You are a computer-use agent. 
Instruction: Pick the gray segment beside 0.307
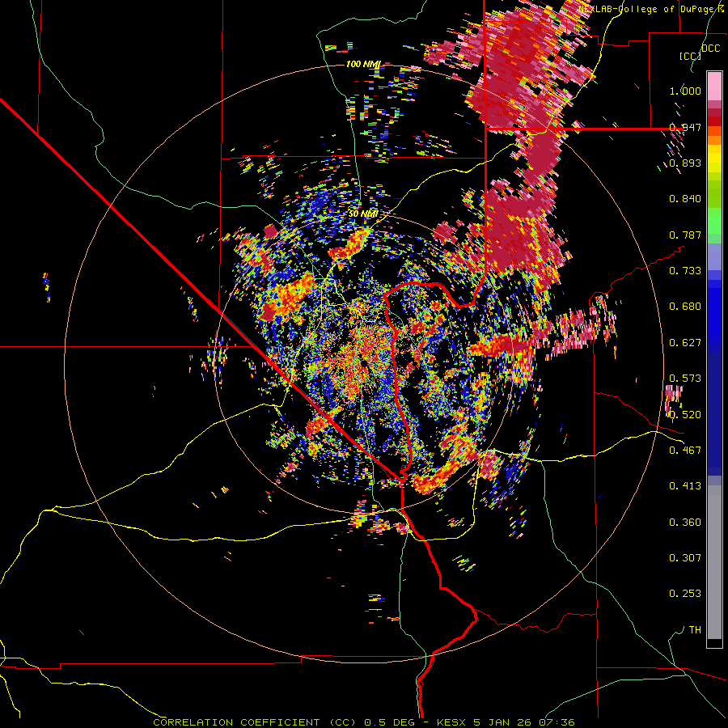pyautogui.click(x=714, y=562)
